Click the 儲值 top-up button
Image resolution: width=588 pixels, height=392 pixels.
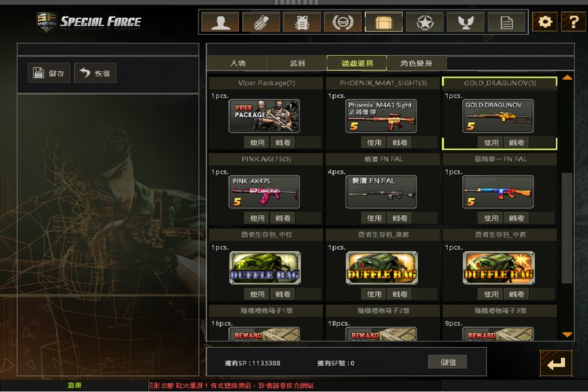[448, 362]
